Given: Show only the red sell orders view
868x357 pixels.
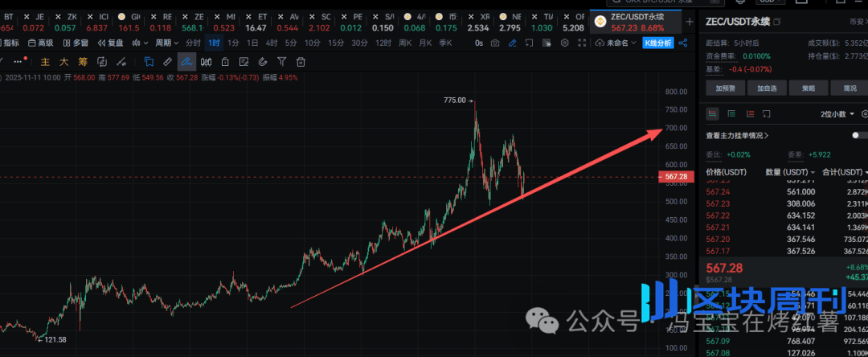Looking at the screenshot, I should (750, 114).
